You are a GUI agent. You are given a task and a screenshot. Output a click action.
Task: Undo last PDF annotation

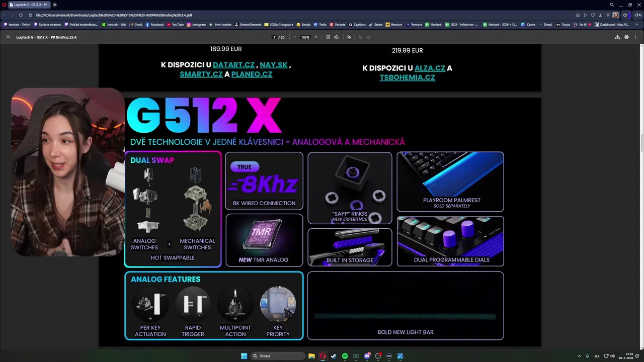(x=360, y=37)
